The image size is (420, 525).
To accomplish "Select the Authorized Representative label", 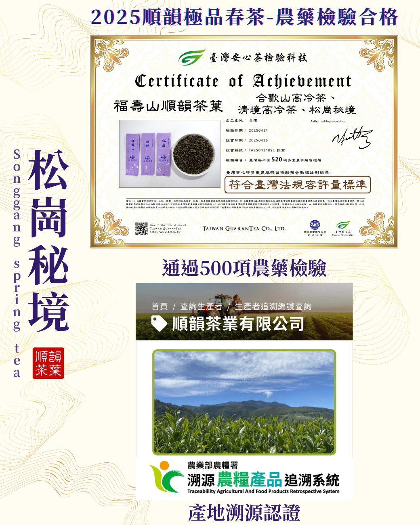I will click(x=328, y=121).
